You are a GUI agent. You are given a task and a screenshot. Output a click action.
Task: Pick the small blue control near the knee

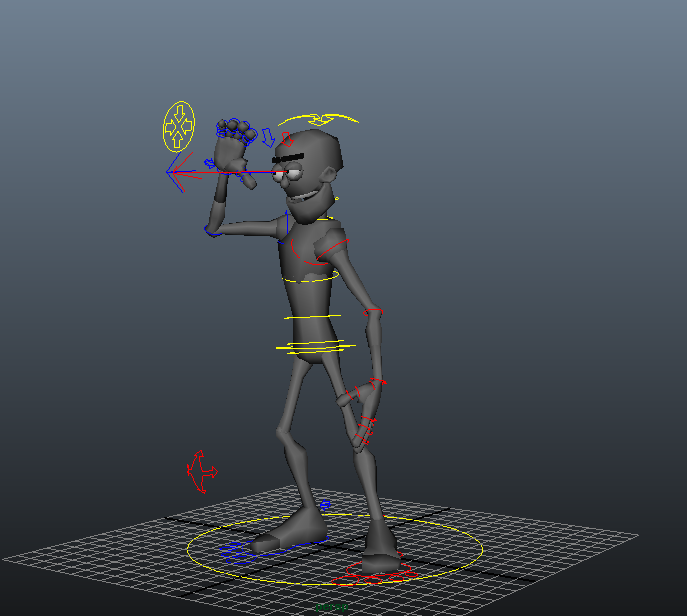[325, 506]
